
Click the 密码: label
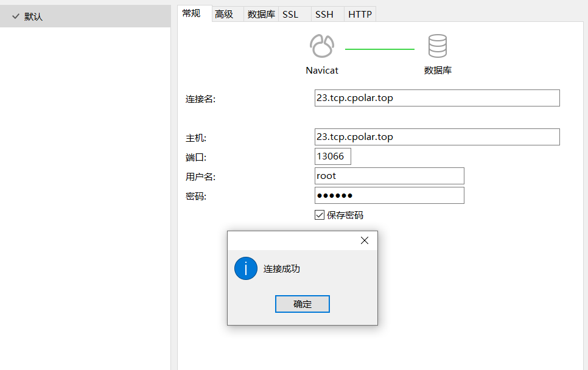click(x=196, y=197)
